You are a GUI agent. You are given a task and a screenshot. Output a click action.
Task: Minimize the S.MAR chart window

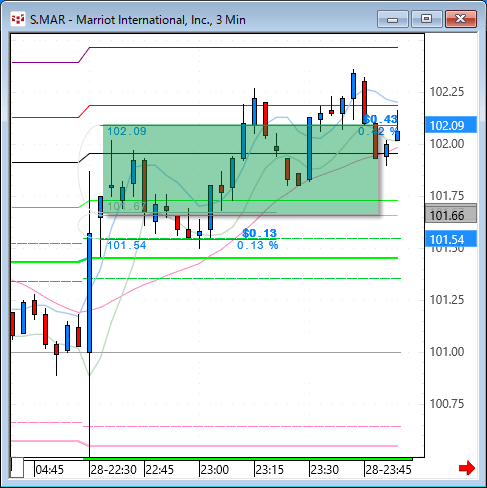393,19
